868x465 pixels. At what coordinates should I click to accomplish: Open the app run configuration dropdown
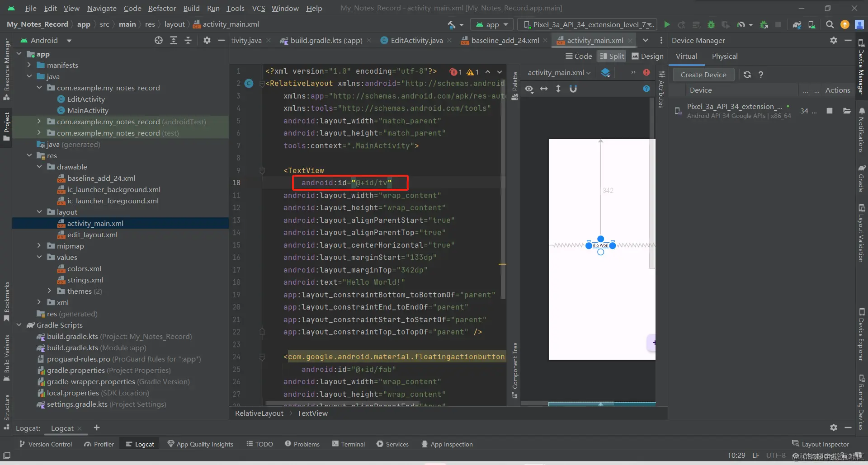[x=492, y=24]
